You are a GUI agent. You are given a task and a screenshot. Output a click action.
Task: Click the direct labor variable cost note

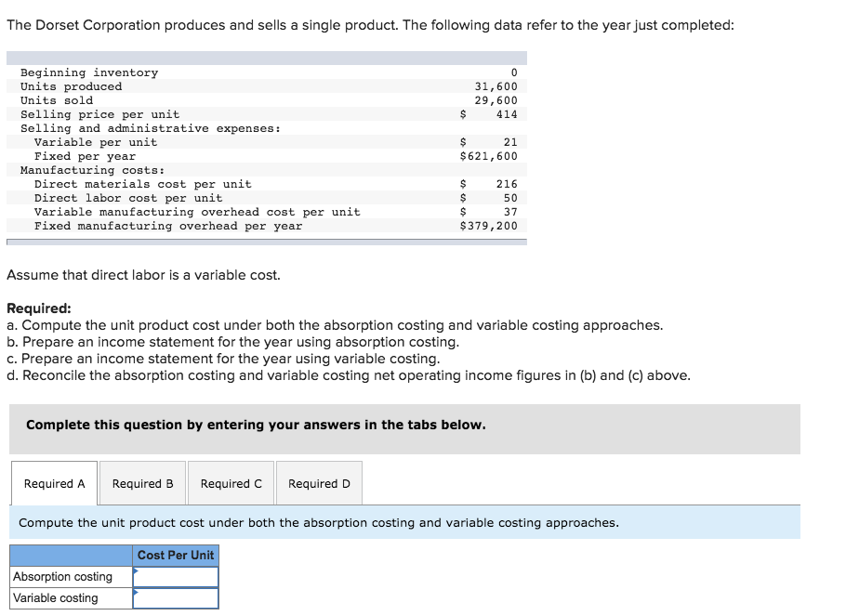(x=139, y=276)
